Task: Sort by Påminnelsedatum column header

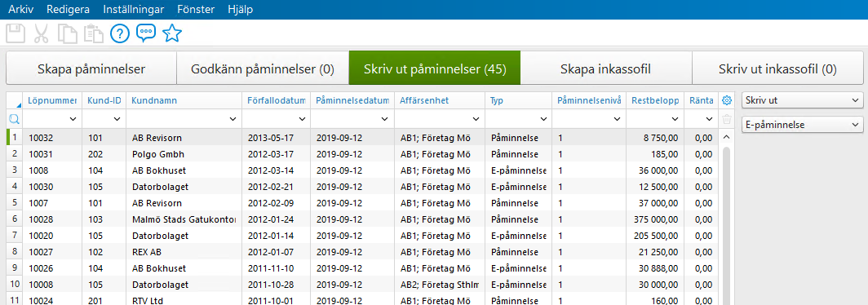Action: pyautogui.click(x=352, y=101)
